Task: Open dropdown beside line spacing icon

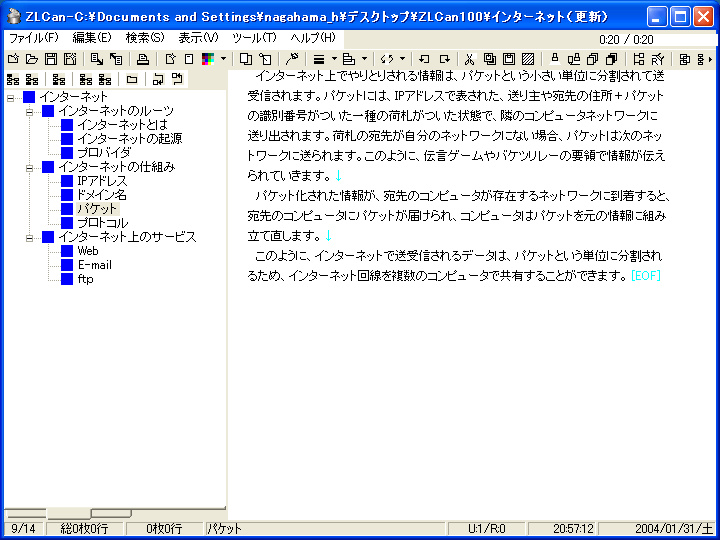Action: (334, 59)
